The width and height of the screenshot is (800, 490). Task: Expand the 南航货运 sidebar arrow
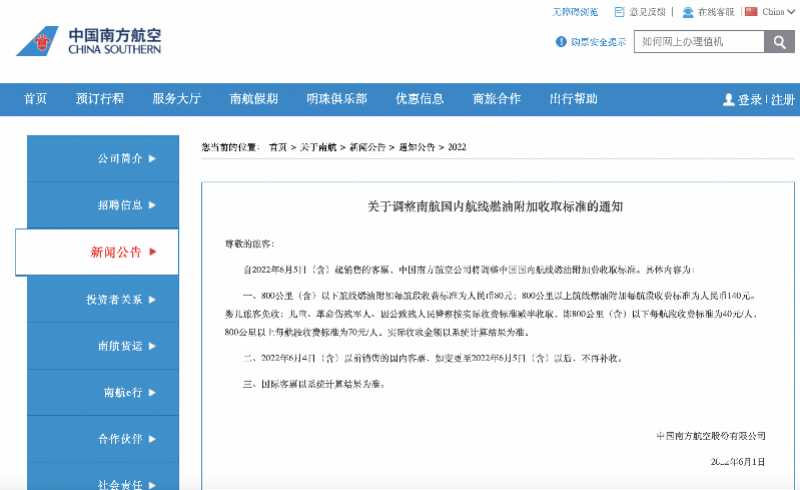tap(152, 346)
